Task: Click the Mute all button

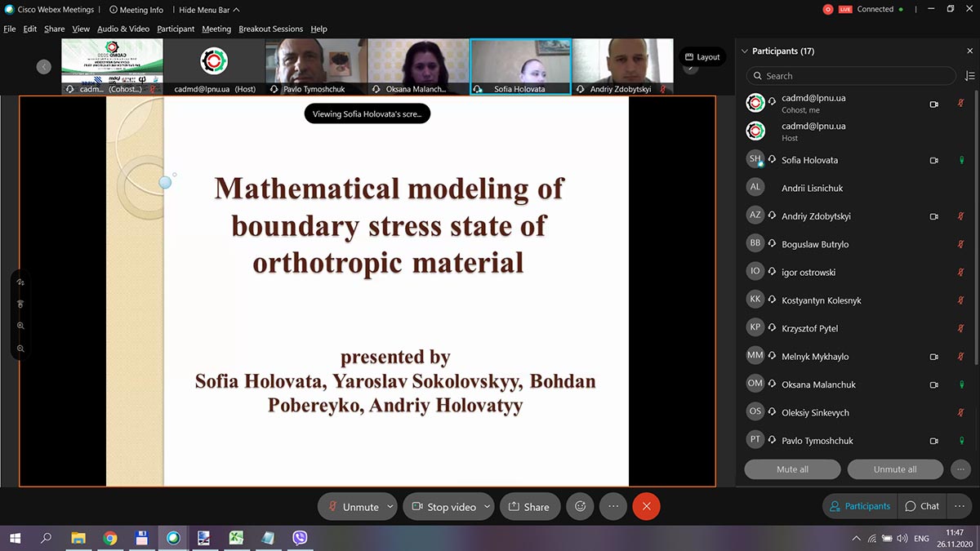Action: click(x=792, y=469)
